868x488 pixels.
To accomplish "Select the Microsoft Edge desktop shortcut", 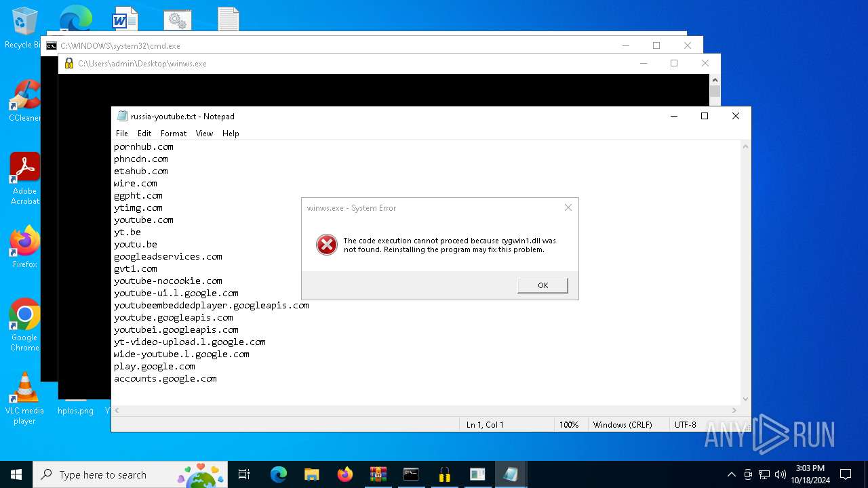I will (x=75, y=19).
